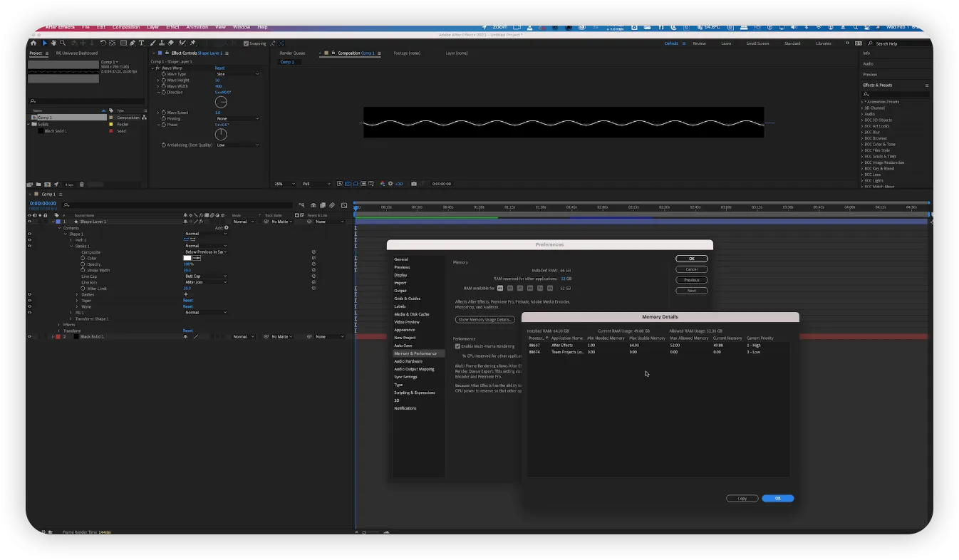Select Audio Hardware preferences category
This screenshot has width=959, height=560.
click(x=408, y=361)
